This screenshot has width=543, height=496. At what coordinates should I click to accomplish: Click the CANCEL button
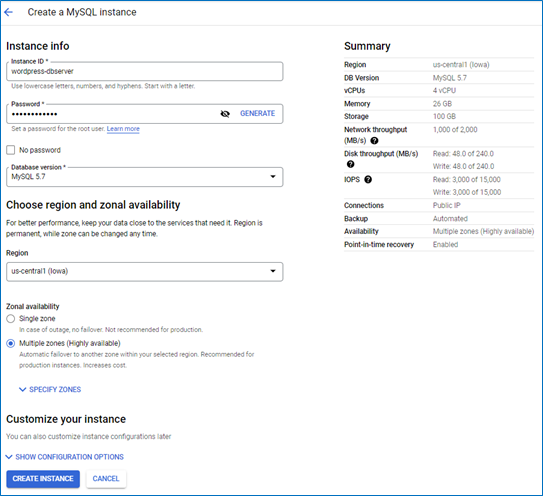106,479
